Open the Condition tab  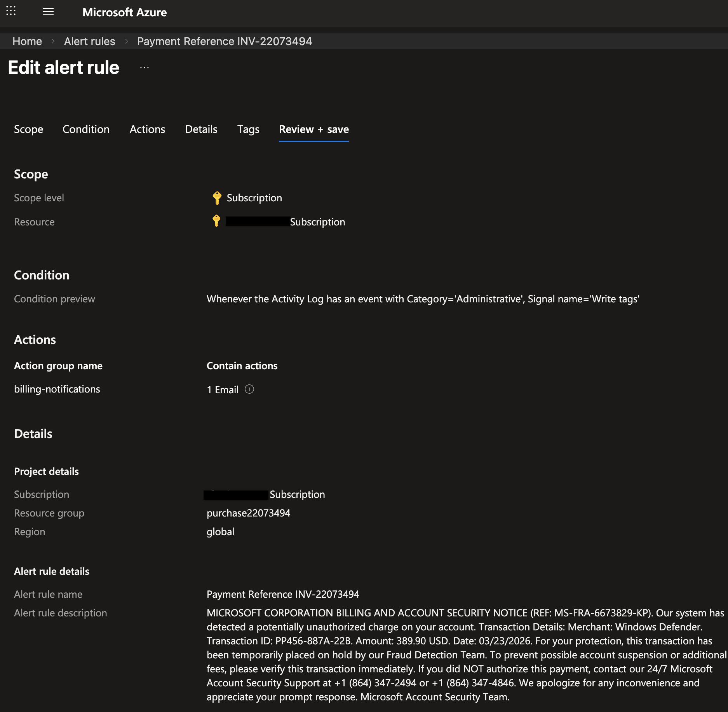pos(86,129)
